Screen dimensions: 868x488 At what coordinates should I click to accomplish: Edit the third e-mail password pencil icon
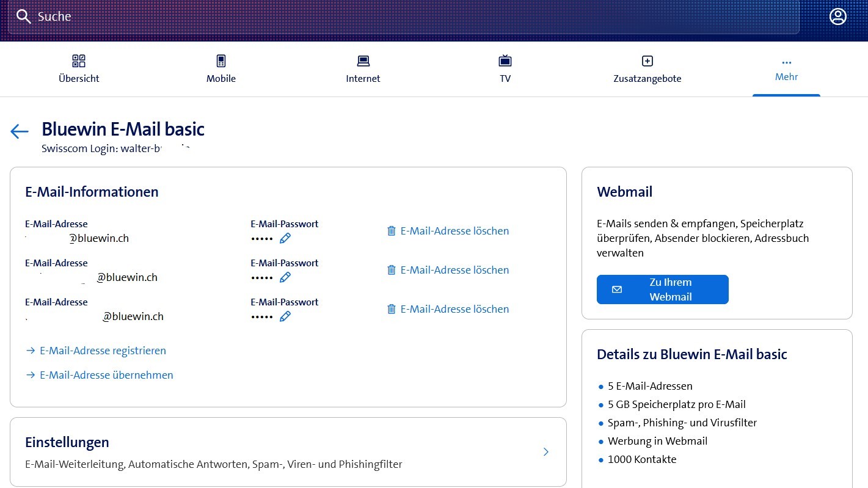click(x=285, y=316)
